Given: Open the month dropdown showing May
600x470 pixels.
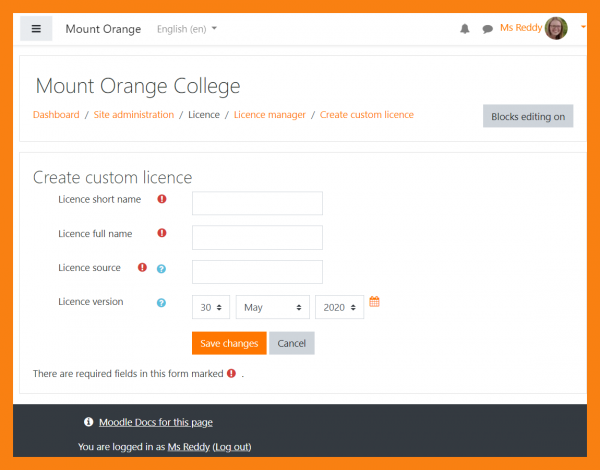Looking at the screenshot, I should coord(272,307).
